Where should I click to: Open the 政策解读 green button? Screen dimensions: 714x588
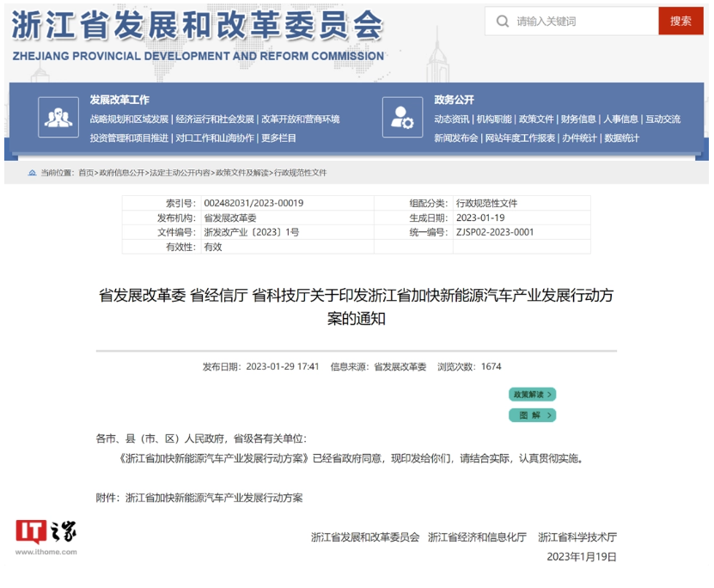(532, 395)
